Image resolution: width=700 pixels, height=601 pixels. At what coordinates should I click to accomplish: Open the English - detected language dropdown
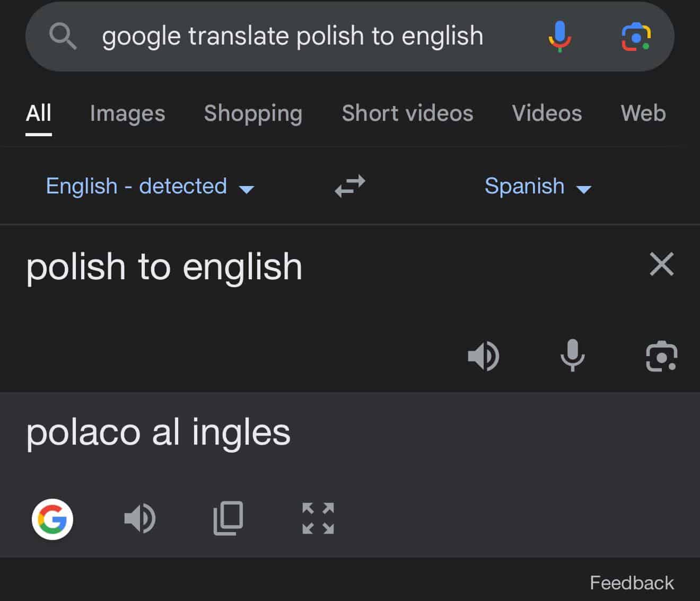(150, 187)
